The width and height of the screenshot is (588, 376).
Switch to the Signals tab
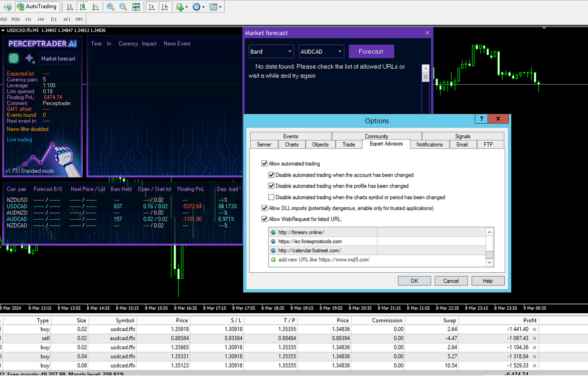[x=463, y=136]
